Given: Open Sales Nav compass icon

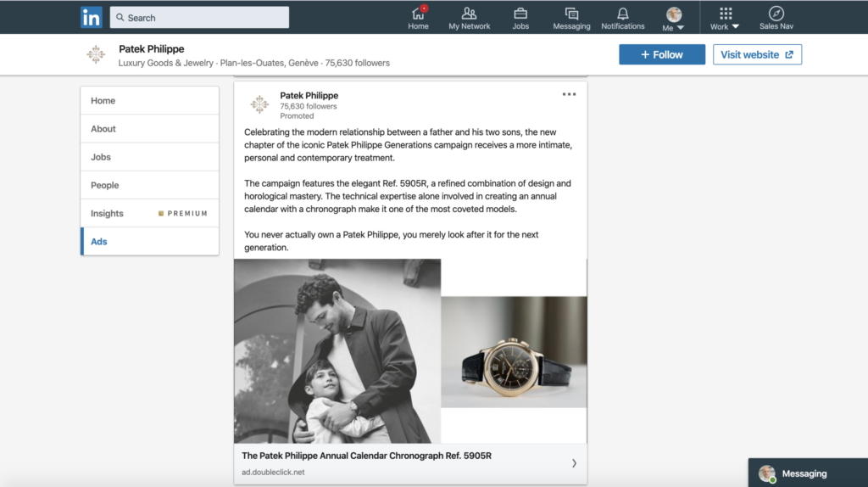Looking at the screenshot, I should [x=776, y=18].
